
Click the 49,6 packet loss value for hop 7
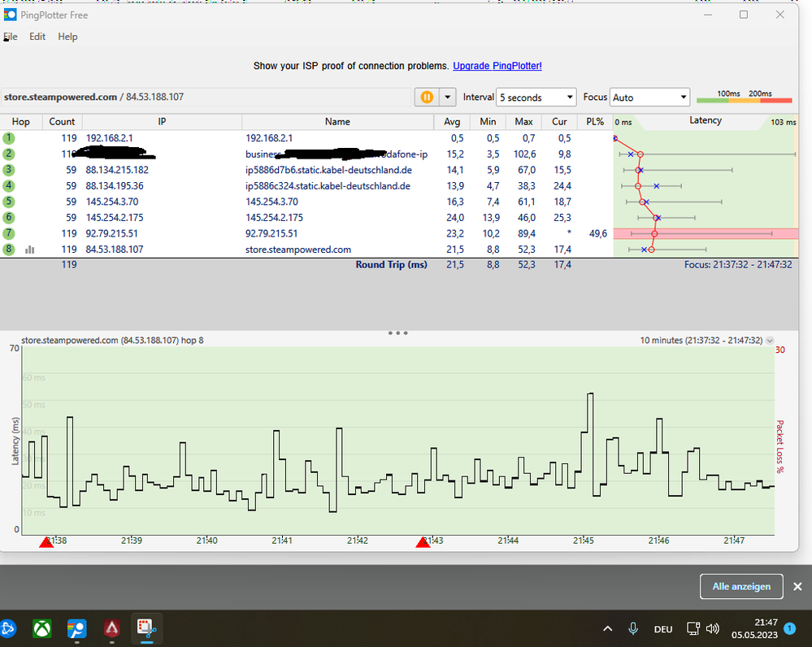click(597, 233)
